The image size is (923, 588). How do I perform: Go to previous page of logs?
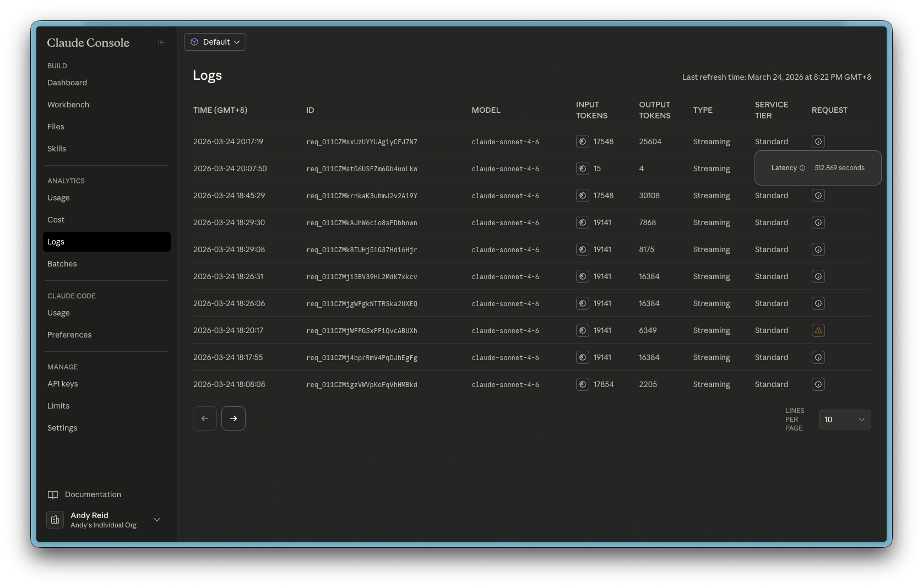pyautogui.click(x=204, y=418)
